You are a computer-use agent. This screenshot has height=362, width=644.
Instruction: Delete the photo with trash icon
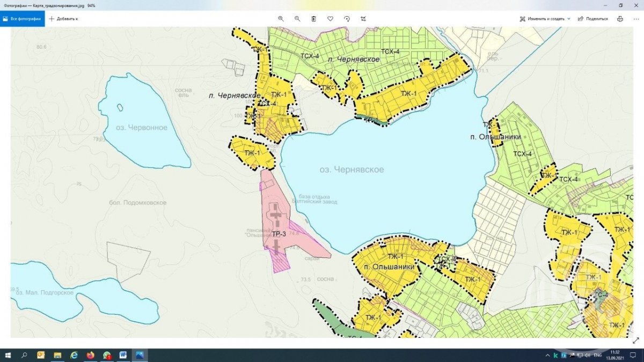coord(314,19)
